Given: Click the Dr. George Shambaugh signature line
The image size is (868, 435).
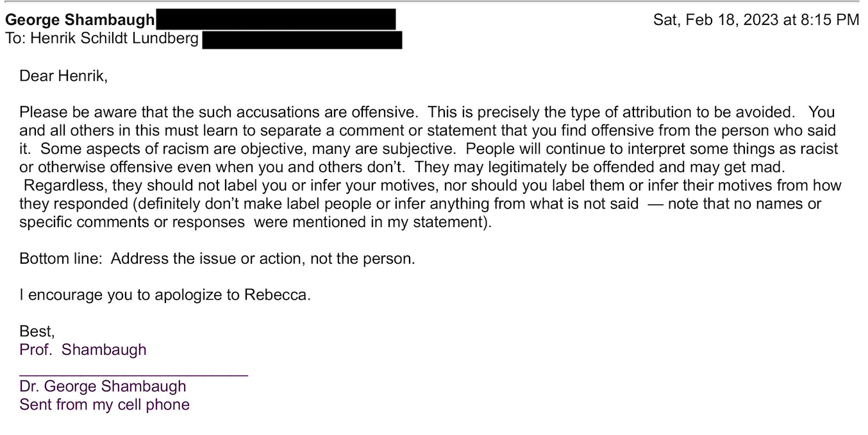Looking at the screenshot, I should [x=103, y=386].
